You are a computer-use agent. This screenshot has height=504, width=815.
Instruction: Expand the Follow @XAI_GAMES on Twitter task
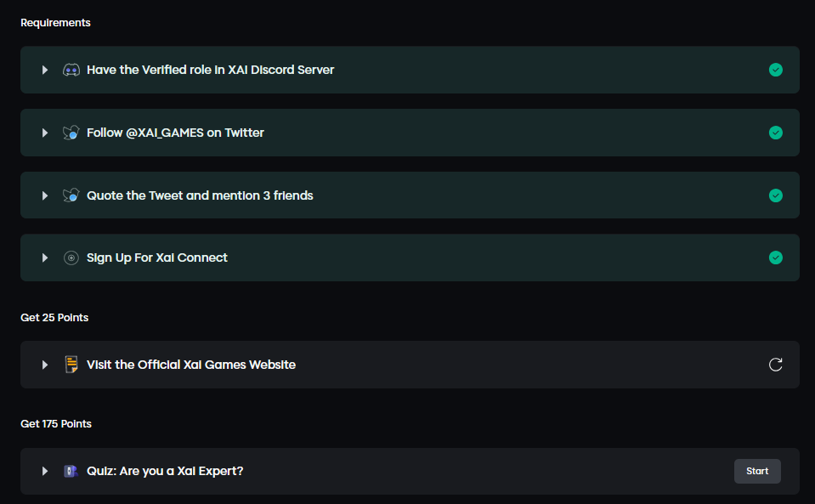click(45, 133)
